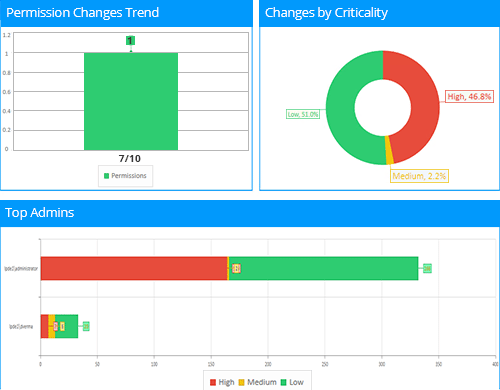Click the green 7/10 Permissions bar

(x=131, y=101)
